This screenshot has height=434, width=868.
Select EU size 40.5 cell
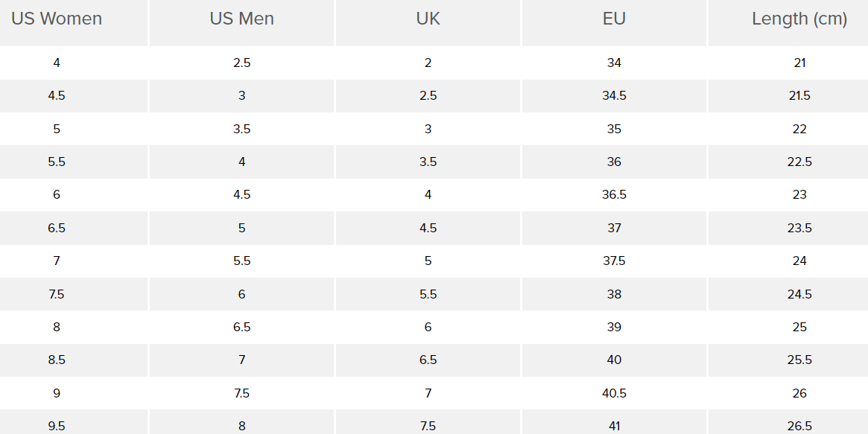point(614,393)
